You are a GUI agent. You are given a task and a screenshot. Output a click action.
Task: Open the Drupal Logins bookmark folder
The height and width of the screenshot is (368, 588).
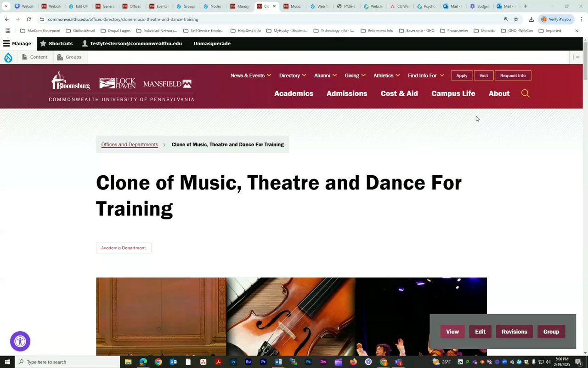(x=115, y=31)
